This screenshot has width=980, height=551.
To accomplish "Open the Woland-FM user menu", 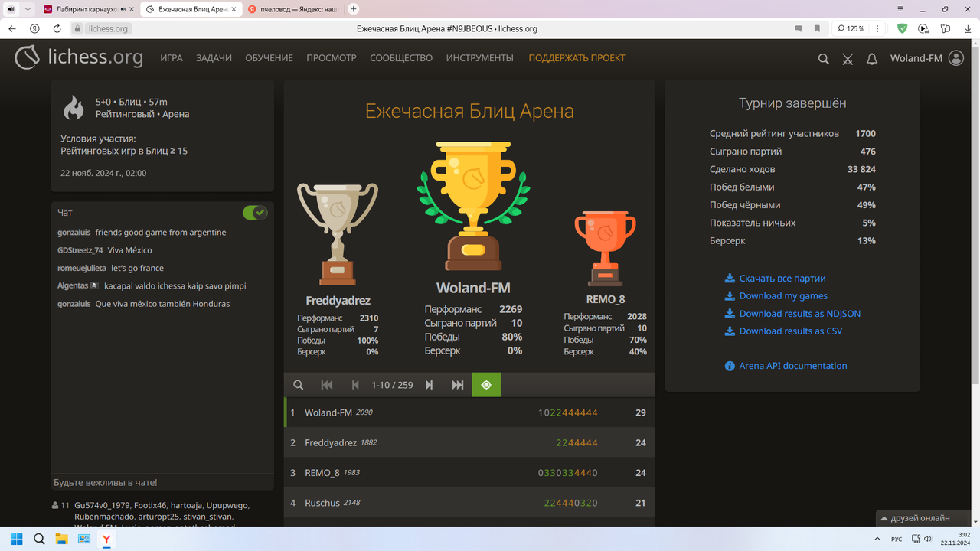I will (926, 58).
